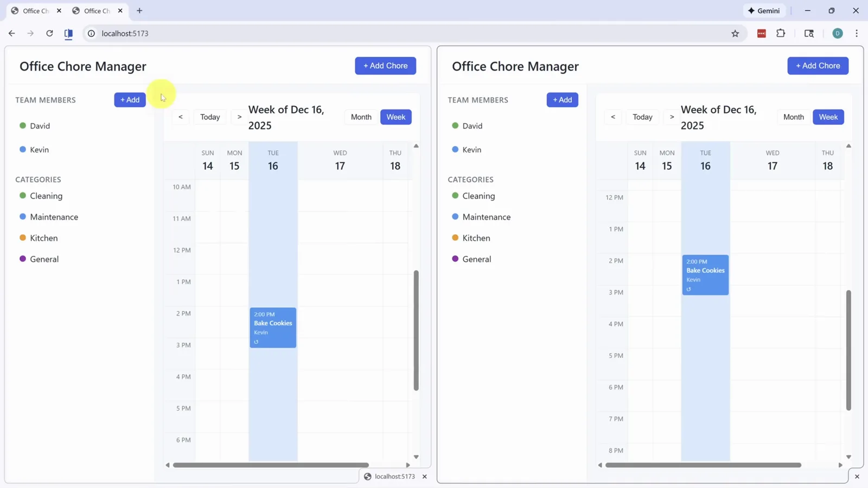The width and height of the screenshot is (868, 488).
Task: Jump to Today in the right calendar
Action: pos(642,117)
